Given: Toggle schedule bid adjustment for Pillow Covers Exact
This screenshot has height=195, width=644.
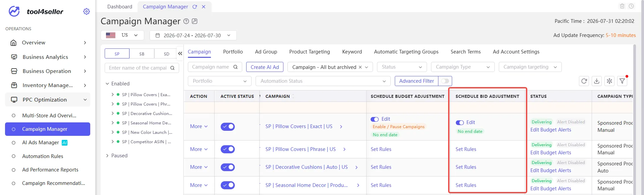Looking at the screenshot, I should tap(460, 123).
